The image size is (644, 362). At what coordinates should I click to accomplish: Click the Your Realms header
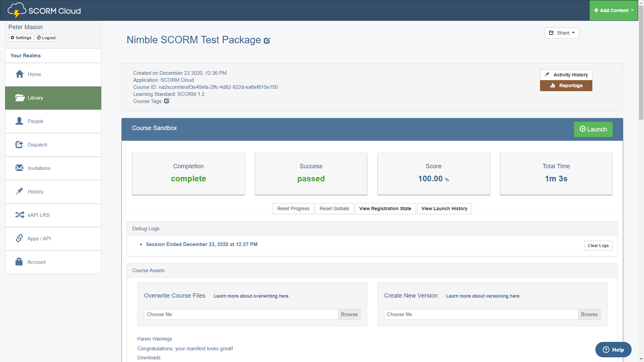pyautogui.click(x=53, y=56)
